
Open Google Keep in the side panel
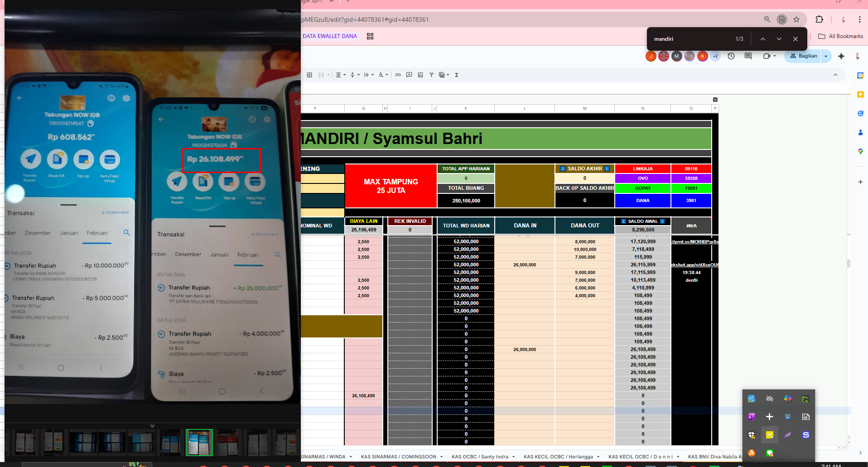click(x=860, y=94)
